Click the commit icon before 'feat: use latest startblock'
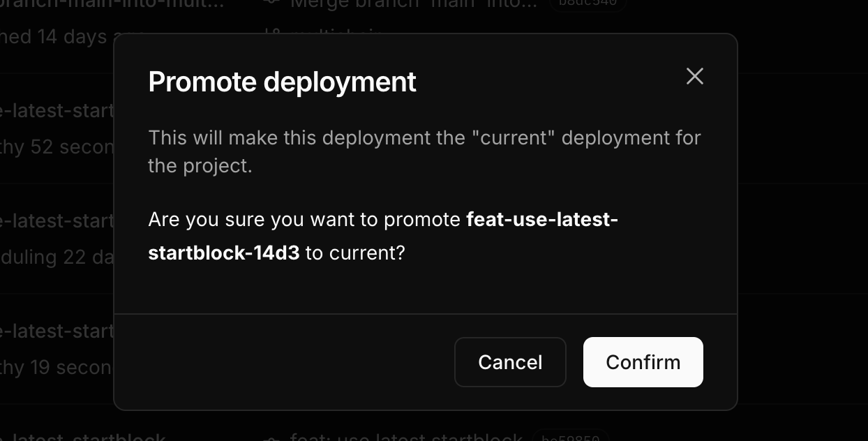Image resolution: width=868 pixels, height=441 pixels. click(x=272, y=438)
